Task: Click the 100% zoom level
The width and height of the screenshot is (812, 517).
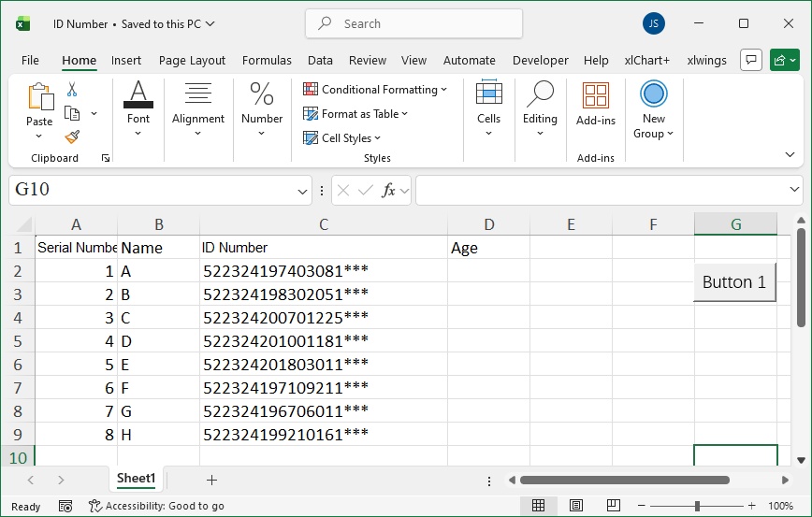Action: tap(780, 506)
